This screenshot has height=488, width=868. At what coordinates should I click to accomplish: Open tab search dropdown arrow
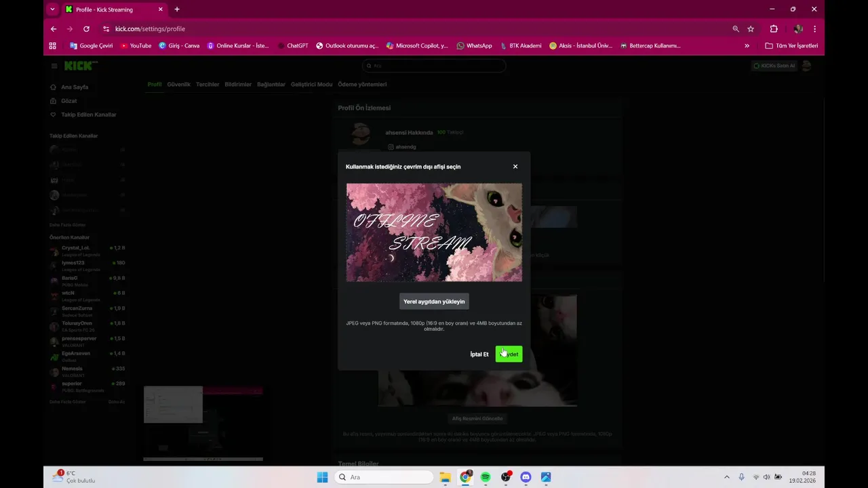(52, 9)
